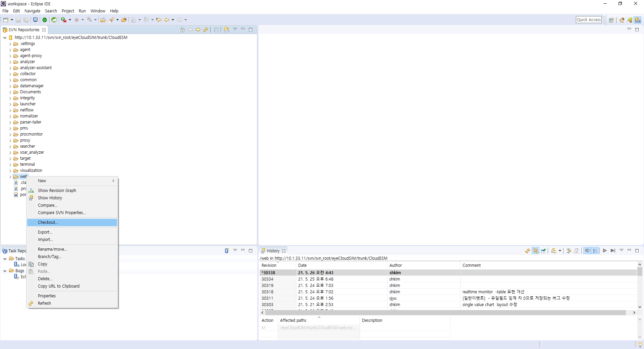Screen dimensions: 644x349
Task: Click the Open Task pencil toolbar icon
Action: [x=111, y=20]
